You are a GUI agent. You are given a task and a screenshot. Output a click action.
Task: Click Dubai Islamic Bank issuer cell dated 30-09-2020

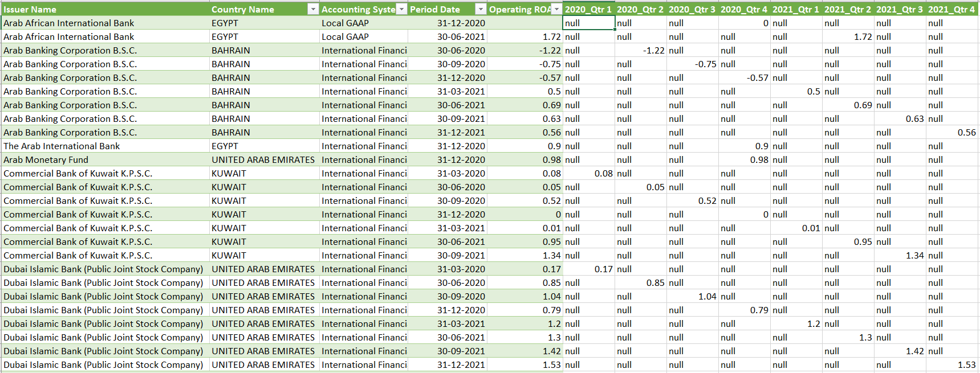click(x=105, y=296)
